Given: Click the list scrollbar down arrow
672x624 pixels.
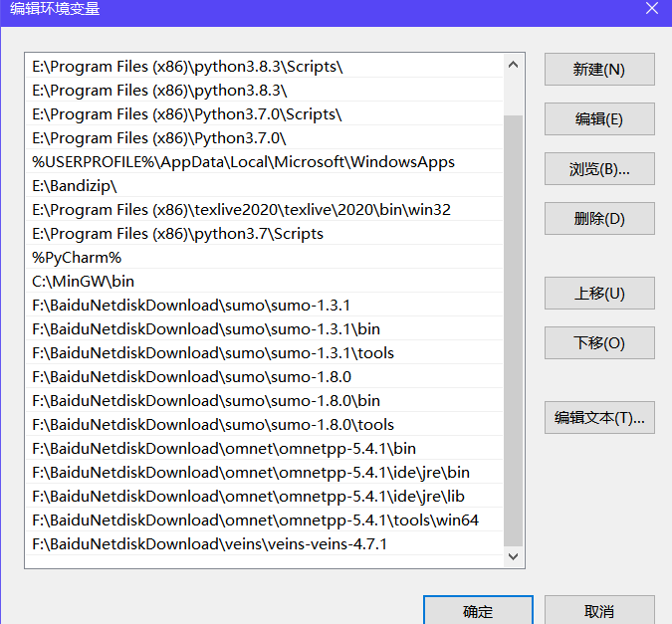Looking at the screenshot, I should [513, 556].
